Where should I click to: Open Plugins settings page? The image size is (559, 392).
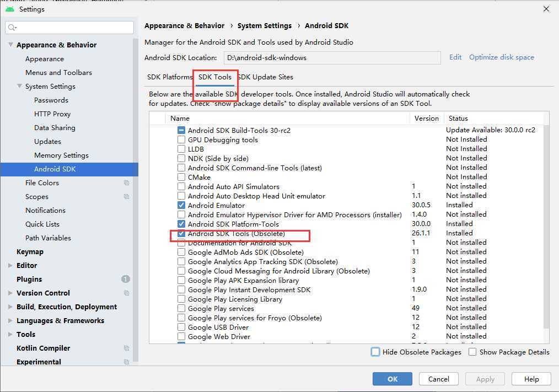(29, 280)
